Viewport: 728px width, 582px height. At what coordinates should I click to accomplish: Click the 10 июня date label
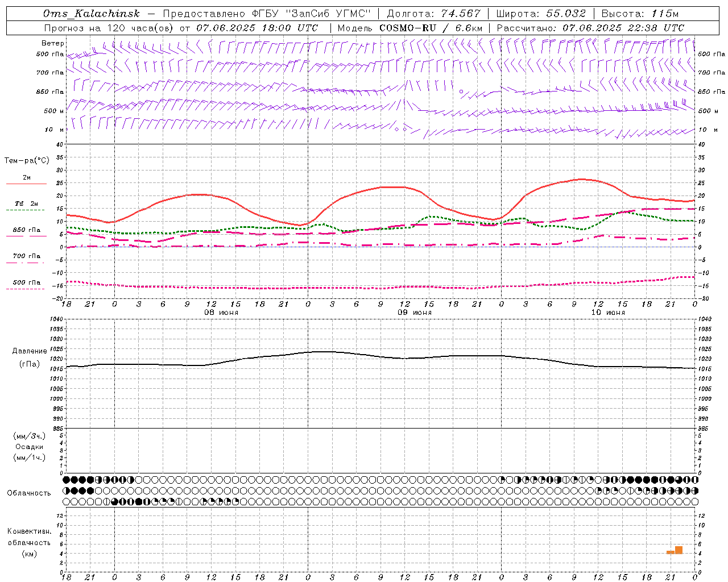click(x=608, y=313)
